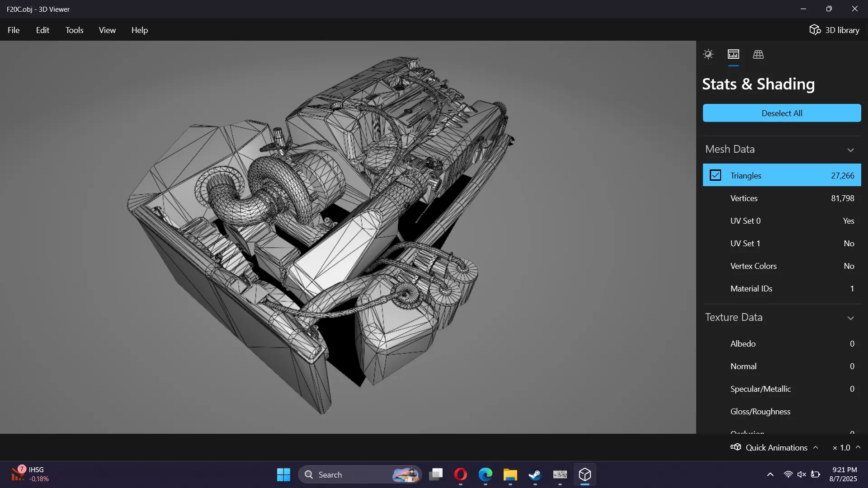Open the 3D library
The height and width of the screenshot is (488, 868).
coord(834,30)
